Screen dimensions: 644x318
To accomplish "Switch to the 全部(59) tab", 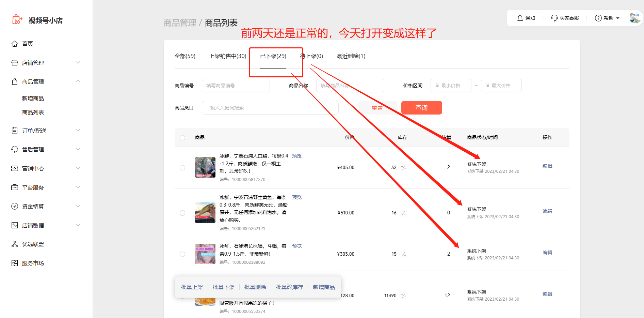I will point(185,56).
